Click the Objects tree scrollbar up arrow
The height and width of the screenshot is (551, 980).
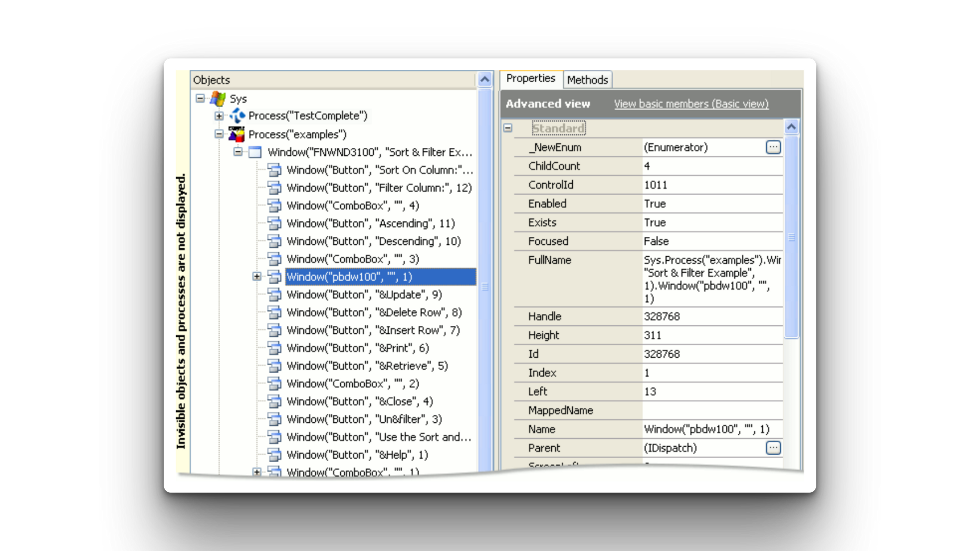(x=485, y=79)
